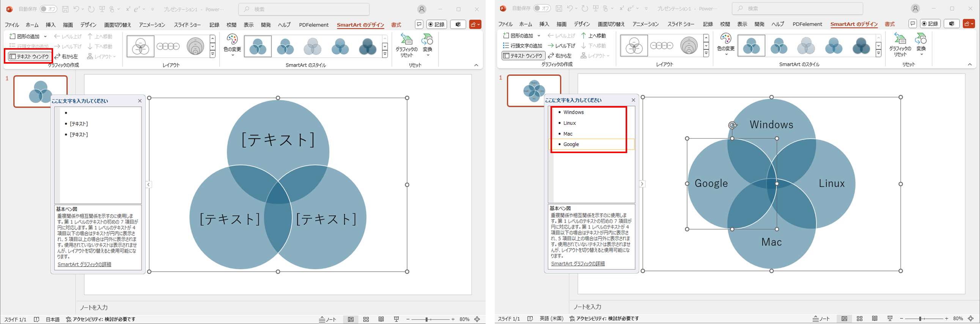Click 図形の追加 icon in left window
This screenshot has height=324, width=980.
tap(13, 36)
